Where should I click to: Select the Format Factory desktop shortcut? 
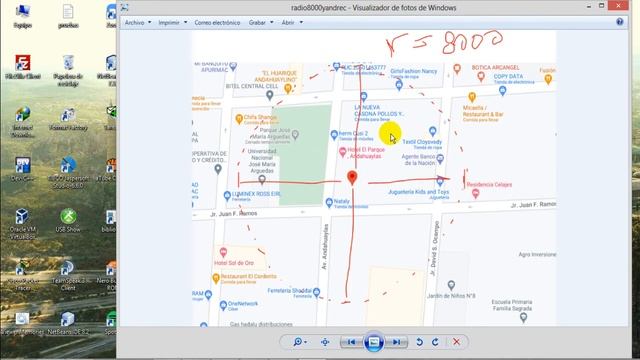(x=68, y=119)
